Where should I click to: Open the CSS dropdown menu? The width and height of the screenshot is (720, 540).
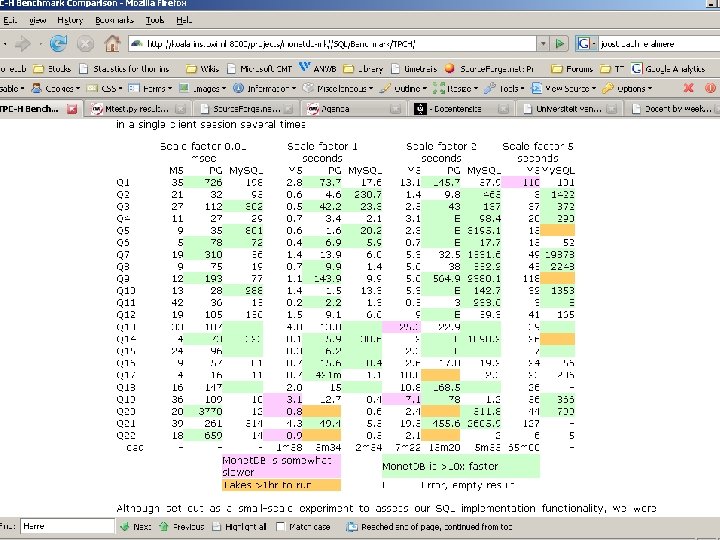tap(104, 88)
